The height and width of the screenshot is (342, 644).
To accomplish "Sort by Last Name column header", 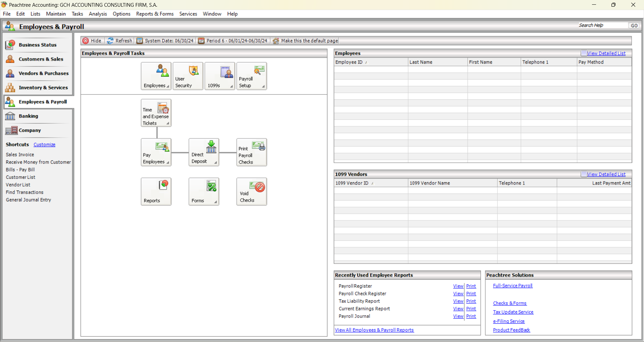I will click(438, 62).
